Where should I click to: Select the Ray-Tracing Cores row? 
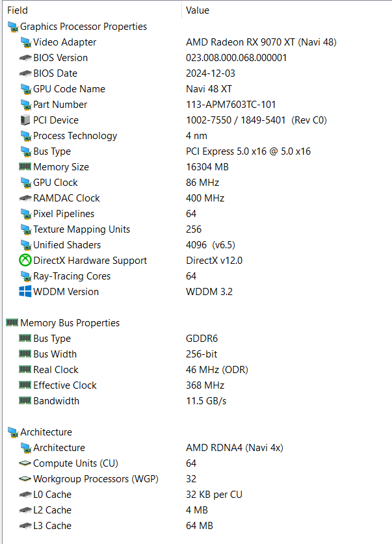point(72,276)
